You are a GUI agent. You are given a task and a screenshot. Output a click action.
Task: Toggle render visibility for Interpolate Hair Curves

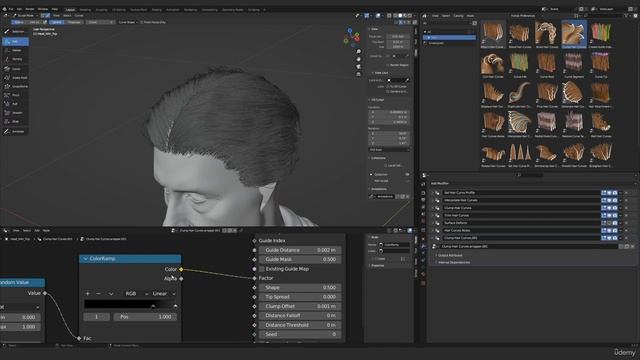615,200
